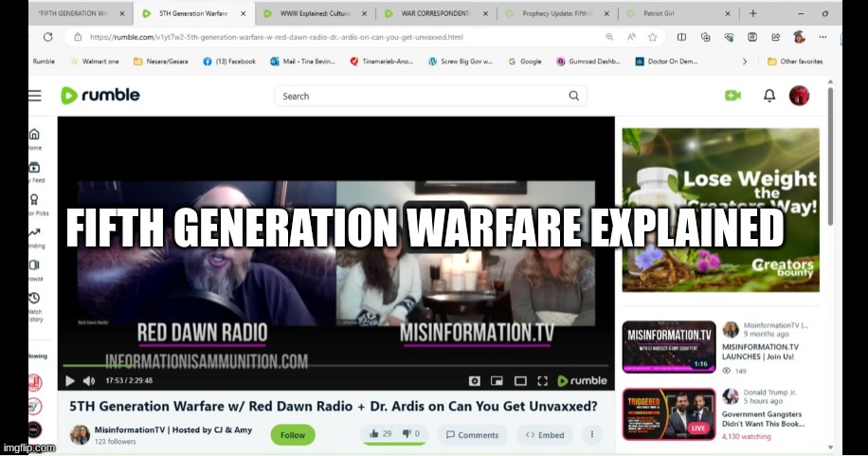Open Lose Weight Creators Bounty ad
The image size is (868, 456).
coord(720,210)
